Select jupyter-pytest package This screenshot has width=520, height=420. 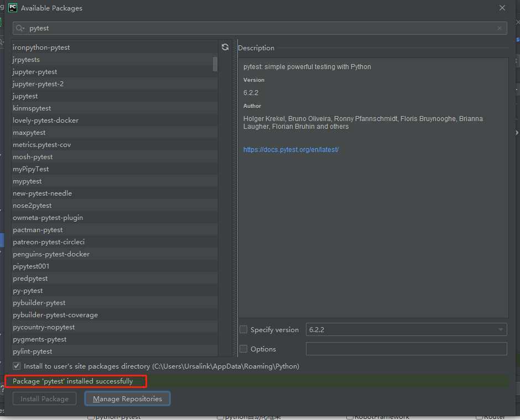115,72
